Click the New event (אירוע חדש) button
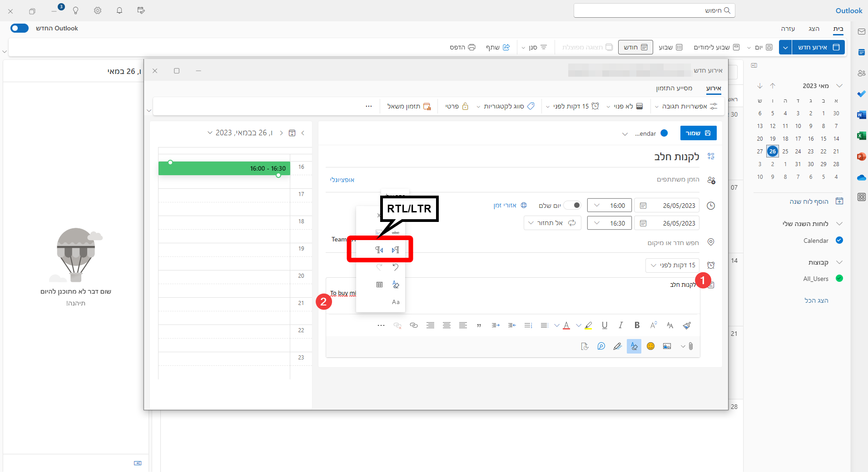 coord(818,47)
